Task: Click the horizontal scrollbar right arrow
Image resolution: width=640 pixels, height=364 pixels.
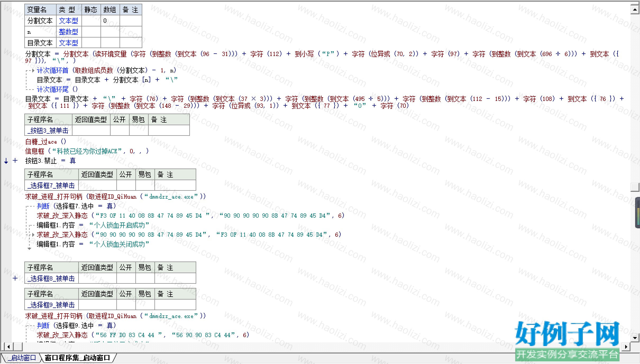Action: (626, 347)
